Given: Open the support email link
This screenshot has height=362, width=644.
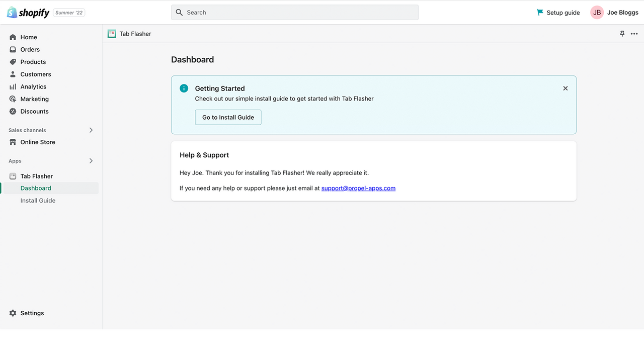Looking at the screenshot, I should [x=358, y=188].
